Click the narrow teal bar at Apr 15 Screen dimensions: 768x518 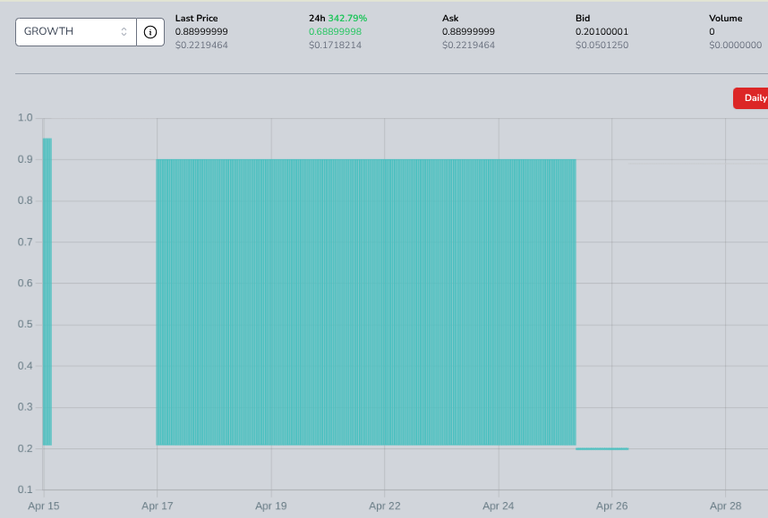click(x=47, y=292)
